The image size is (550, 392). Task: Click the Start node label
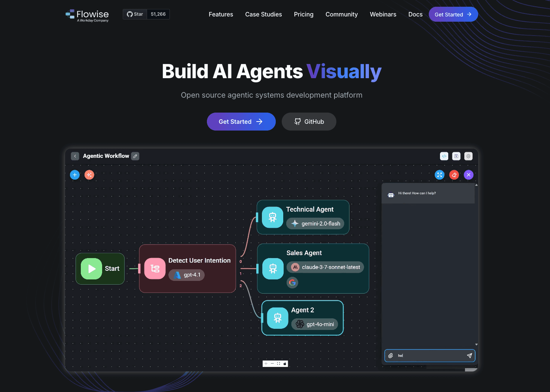tap(112, 269)
